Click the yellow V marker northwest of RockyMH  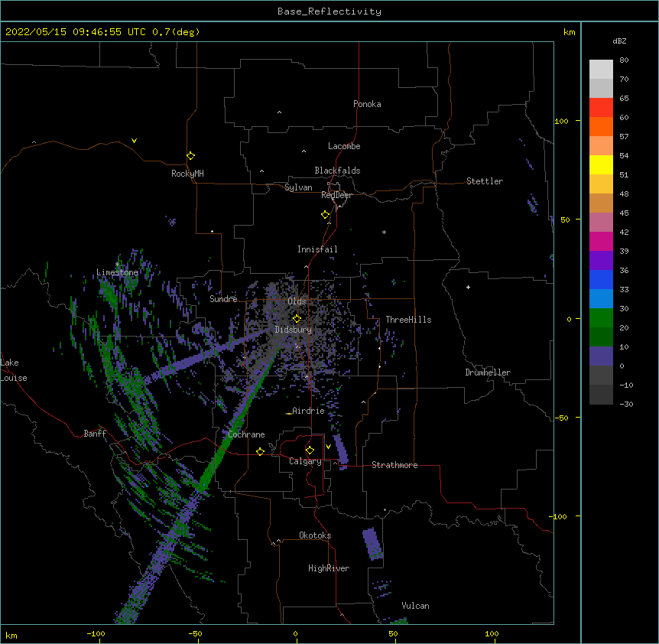tap(134, 141)
